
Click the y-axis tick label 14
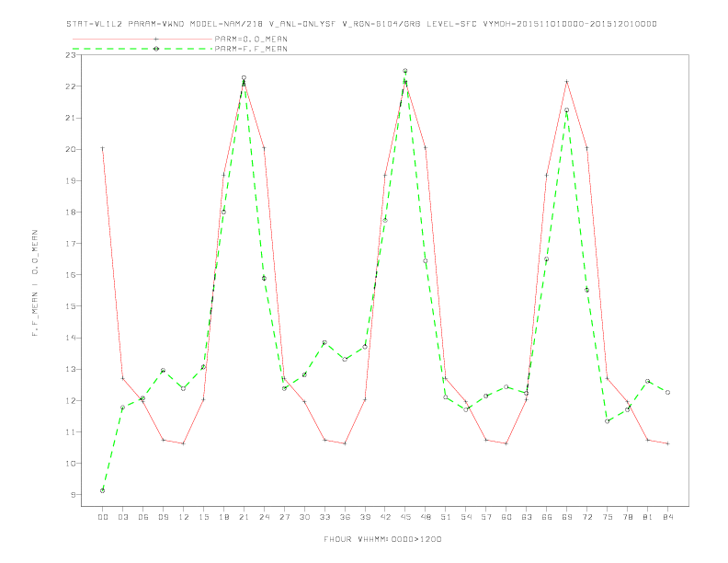[71, 338]
